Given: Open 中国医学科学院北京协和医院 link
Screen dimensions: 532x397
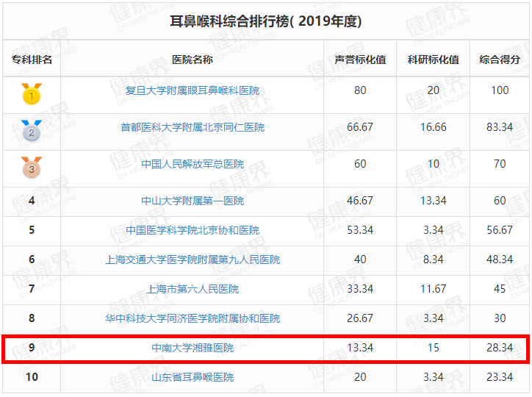Looking at the screenshot, I should click(x=193, y=230).
